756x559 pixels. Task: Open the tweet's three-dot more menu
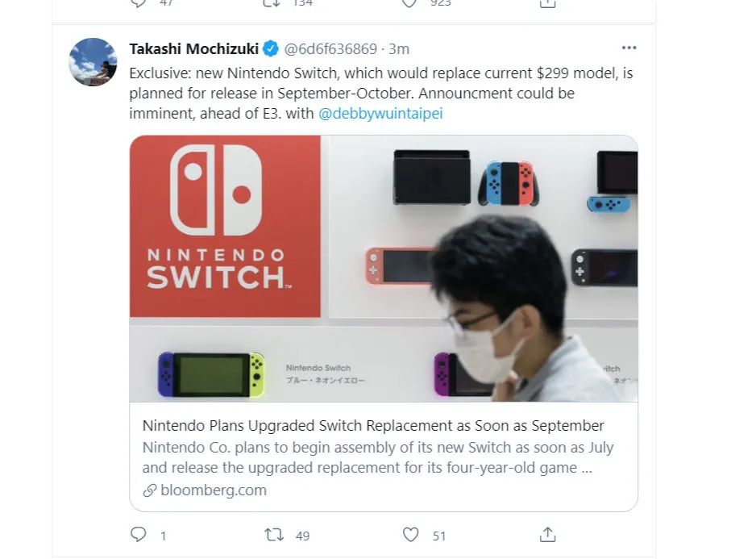(629, 48)
